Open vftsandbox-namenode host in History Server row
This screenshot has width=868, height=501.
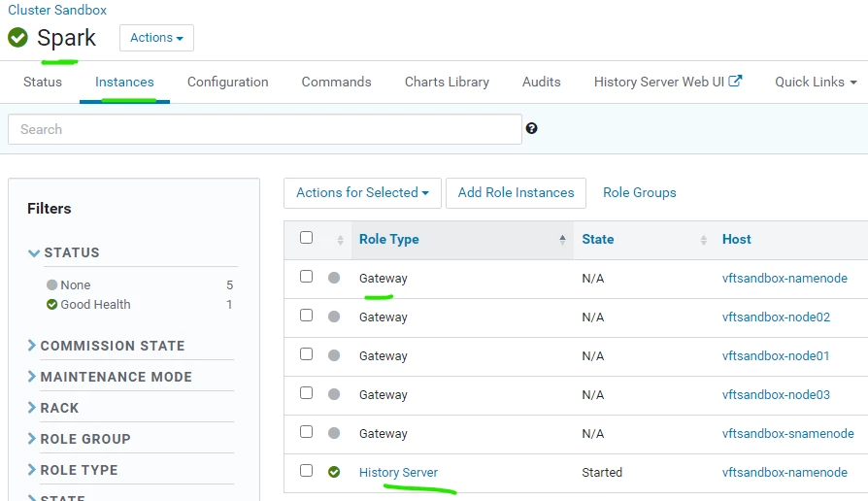click(785, 472)
